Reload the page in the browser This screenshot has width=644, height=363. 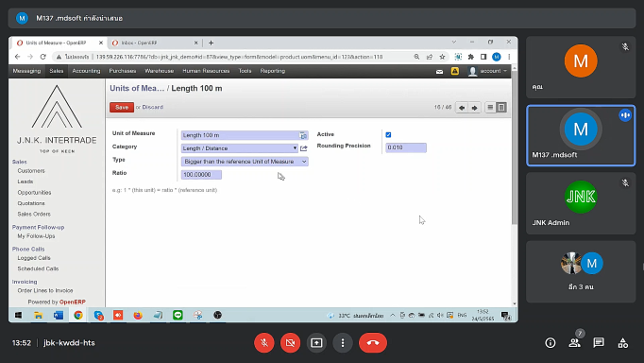coord(43,57)
